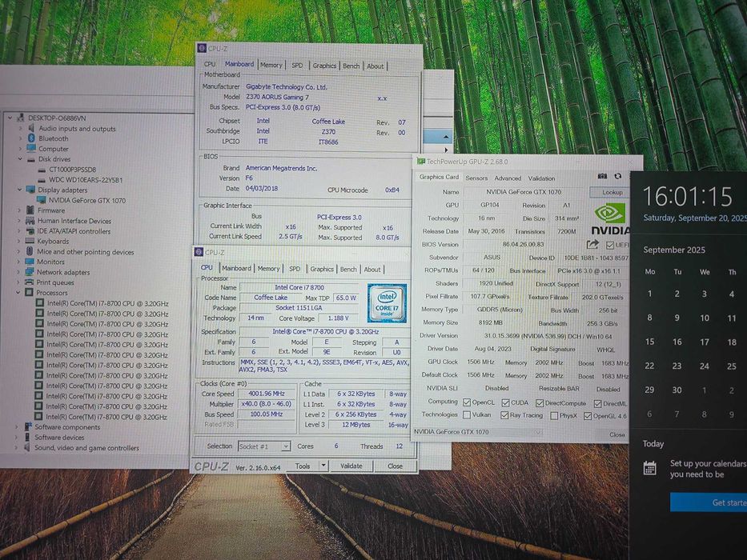This screenshot has width=747, height=560.
Task: Collapse the Disk drives tree node
Action: pos(20,158)
